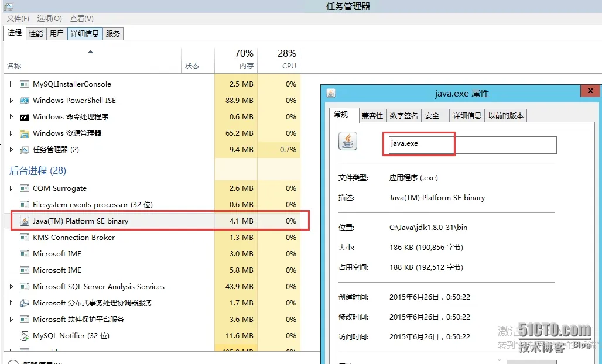
Task: Expand the MySQLInstallerConsole process
Action: point(11,84)
